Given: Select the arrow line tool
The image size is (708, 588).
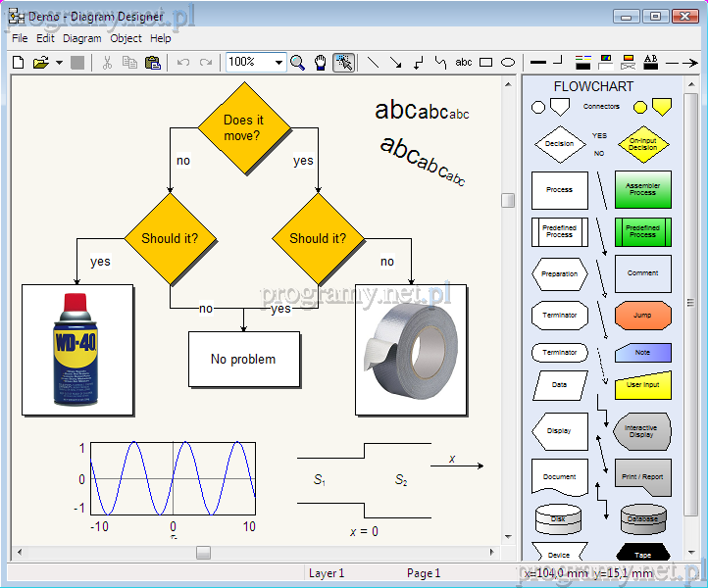Looking at the screenshot, I should 395,63.
